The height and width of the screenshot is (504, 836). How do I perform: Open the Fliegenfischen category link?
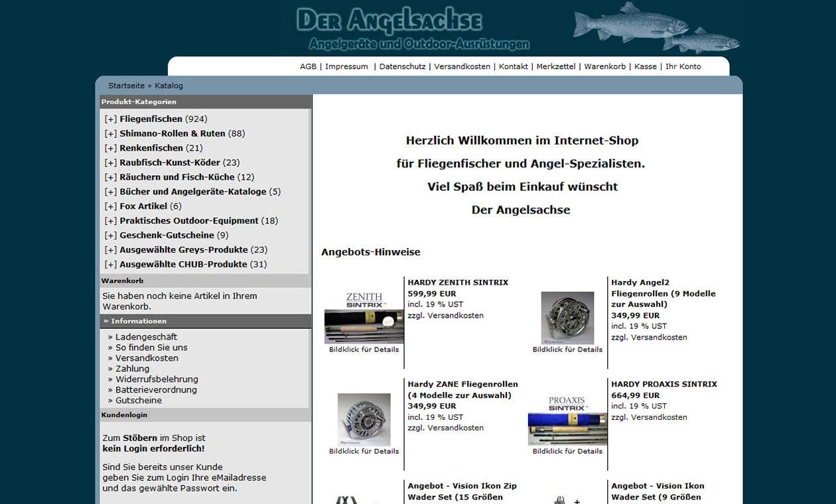[151, 119]
